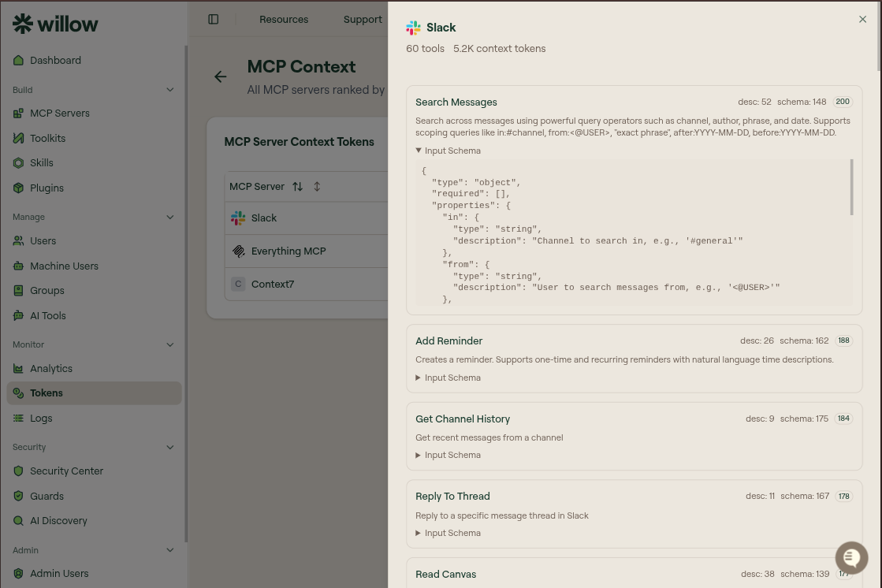Screen dimensions: 882x588
Task: Click the 178 token badge
Action: [843, 497]
